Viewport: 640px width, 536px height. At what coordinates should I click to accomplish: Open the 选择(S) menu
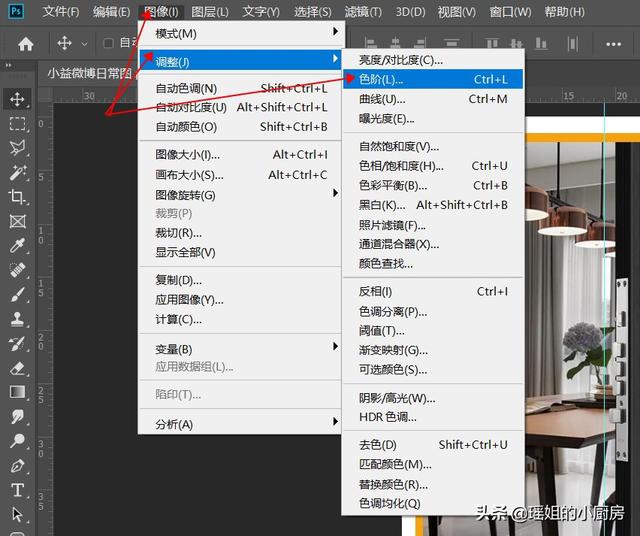click(x=312, y=11)
